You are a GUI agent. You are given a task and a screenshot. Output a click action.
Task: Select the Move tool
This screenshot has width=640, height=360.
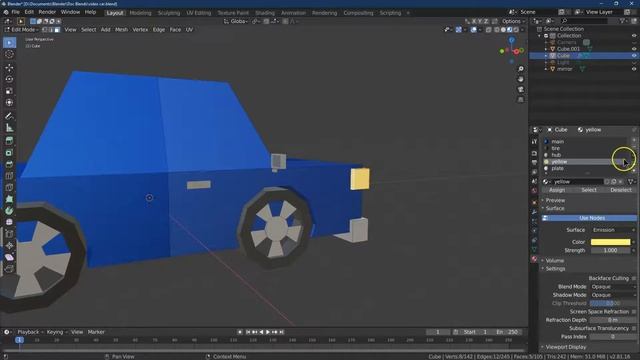(9, 68)
